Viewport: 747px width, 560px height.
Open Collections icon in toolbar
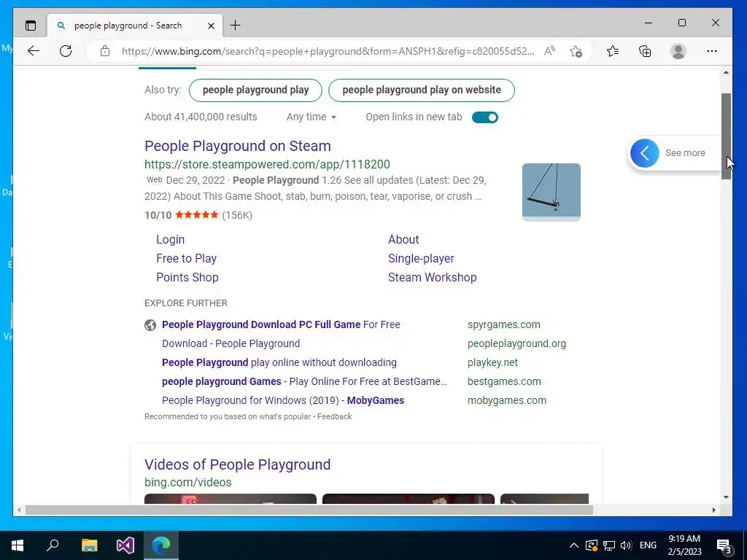pyautogui.click(x=645, y=51)
